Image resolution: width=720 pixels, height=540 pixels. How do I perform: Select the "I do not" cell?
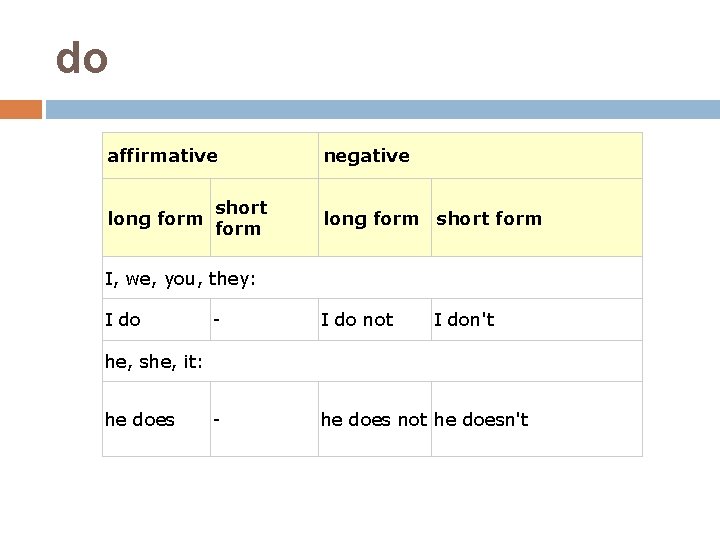[x=357, y=320]
